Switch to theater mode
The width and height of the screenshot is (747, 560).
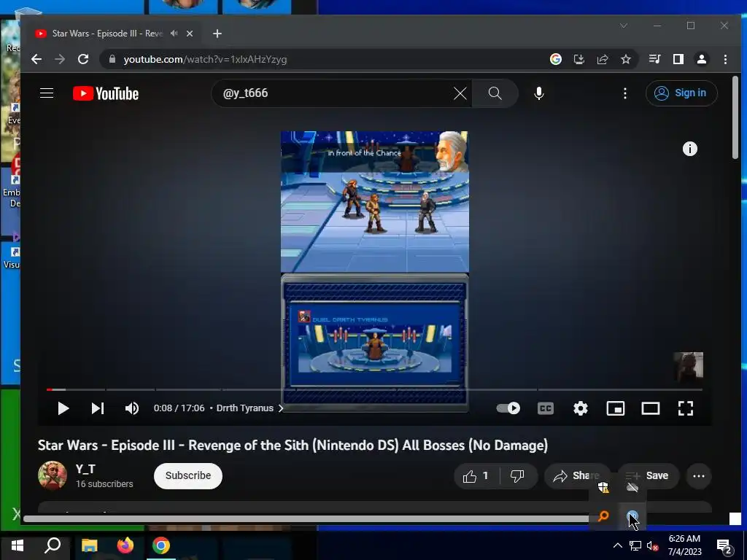point(650,408)
